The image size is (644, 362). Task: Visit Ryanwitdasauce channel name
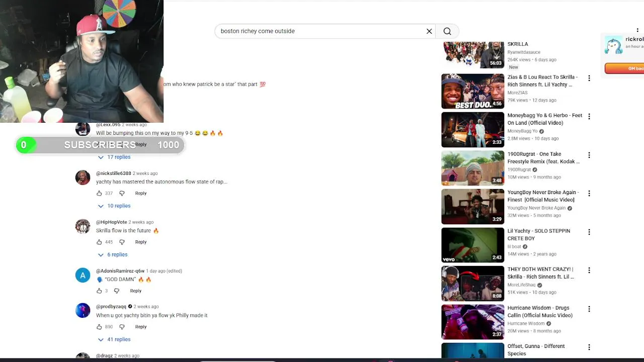coord(524,52)
